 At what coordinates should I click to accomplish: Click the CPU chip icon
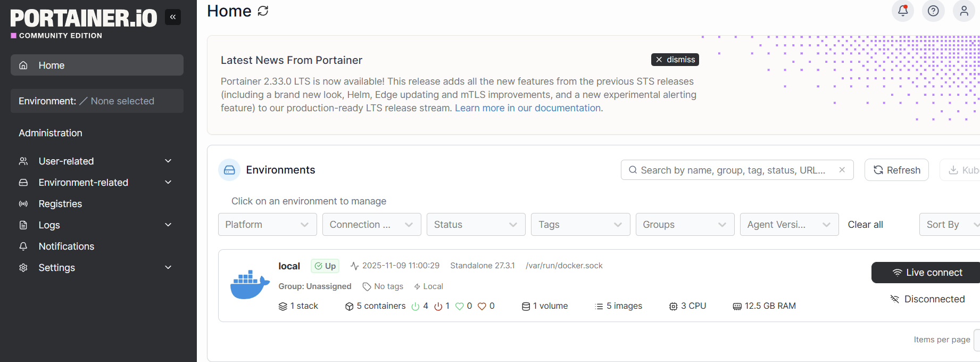tap(674, 306)
